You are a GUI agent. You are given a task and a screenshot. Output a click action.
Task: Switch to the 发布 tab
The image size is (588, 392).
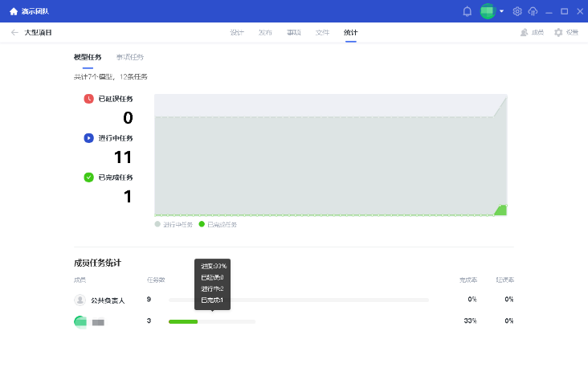[x=265, y=33]
